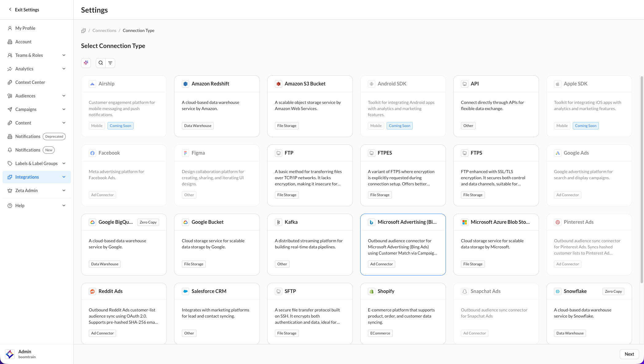Click the Figma logo icon

(185, 153)
